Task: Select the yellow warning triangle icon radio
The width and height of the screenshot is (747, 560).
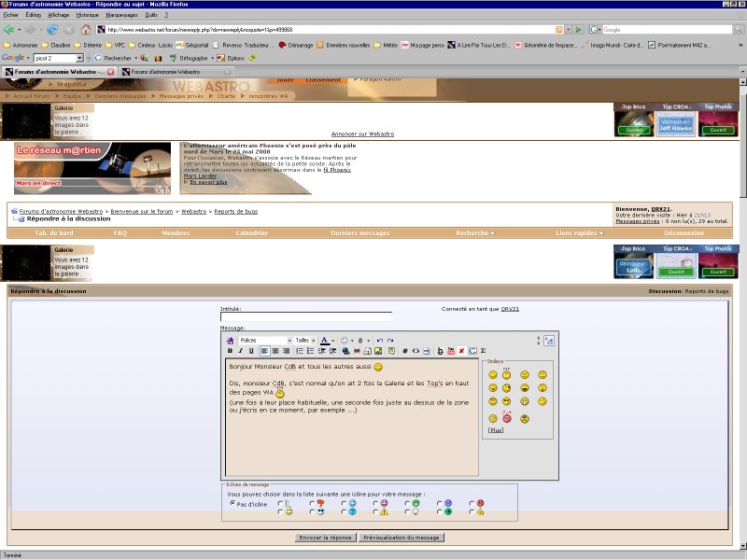Action: tap(376, 511)
